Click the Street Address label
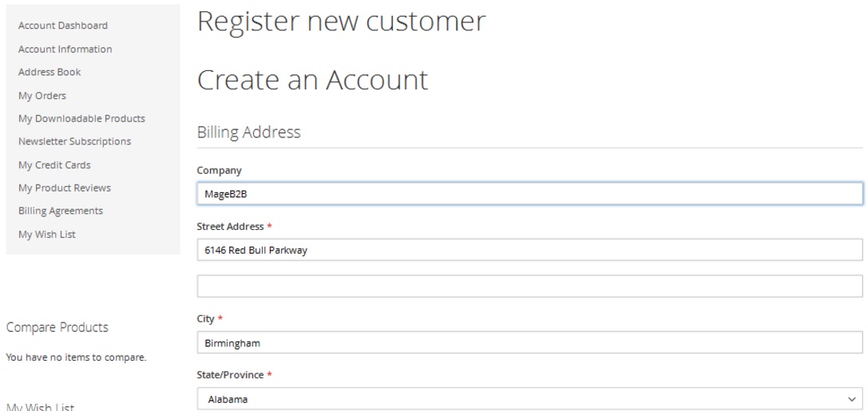 click(x=230, y=227)
